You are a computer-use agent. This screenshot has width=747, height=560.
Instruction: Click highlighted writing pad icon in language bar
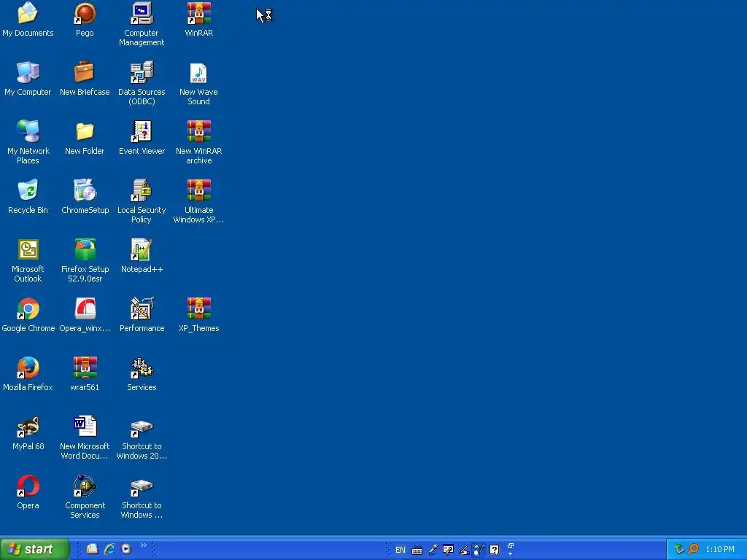(479, 550)
